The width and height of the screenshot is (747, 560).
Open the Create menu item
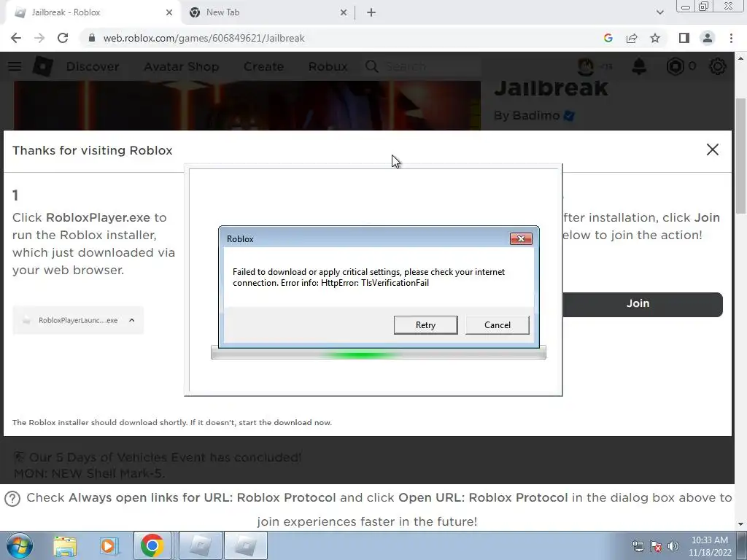[263, 66]
